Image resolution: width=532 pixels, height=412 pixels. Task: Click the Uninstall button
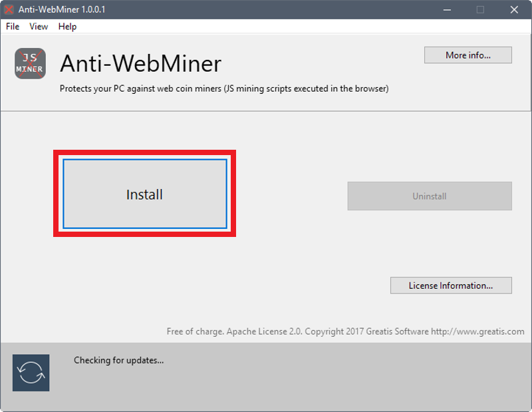(x=430, y=196)
